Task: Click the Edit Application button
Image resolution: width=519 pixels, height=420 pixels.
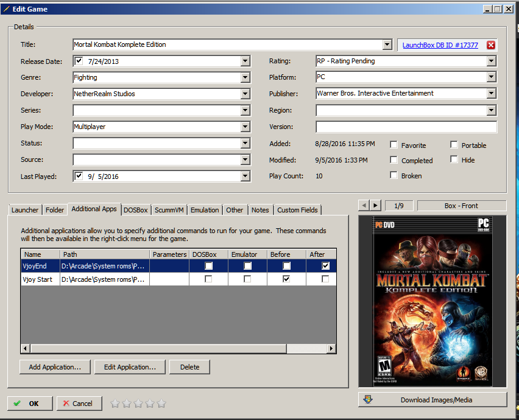Action: [x=130, y=367]
